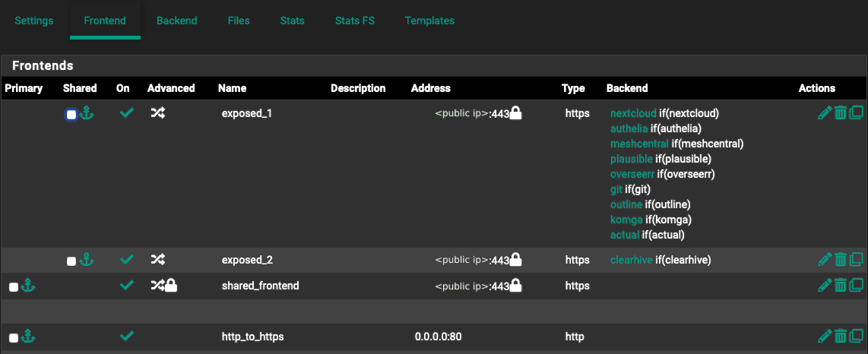Screen dimensions: 868x354
Task: Click the trash icon for http_to_https
Action: 841,336
